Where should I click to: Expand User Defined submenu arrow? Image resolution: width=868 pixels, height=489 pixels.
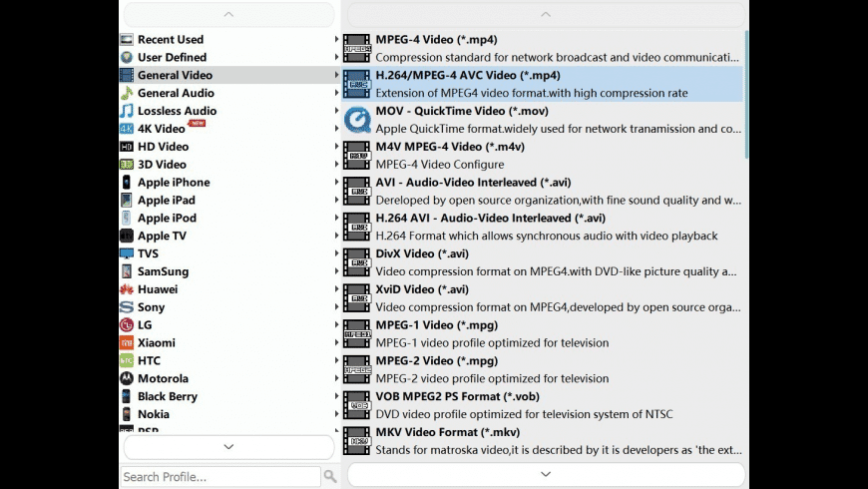pos(336,57)
